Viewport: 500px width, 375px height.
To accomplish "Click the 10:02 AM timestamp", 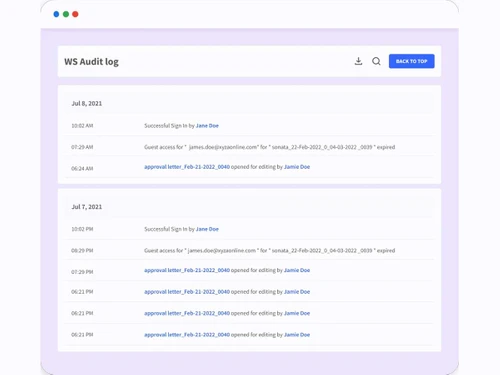I will click(x=82, y=126).
